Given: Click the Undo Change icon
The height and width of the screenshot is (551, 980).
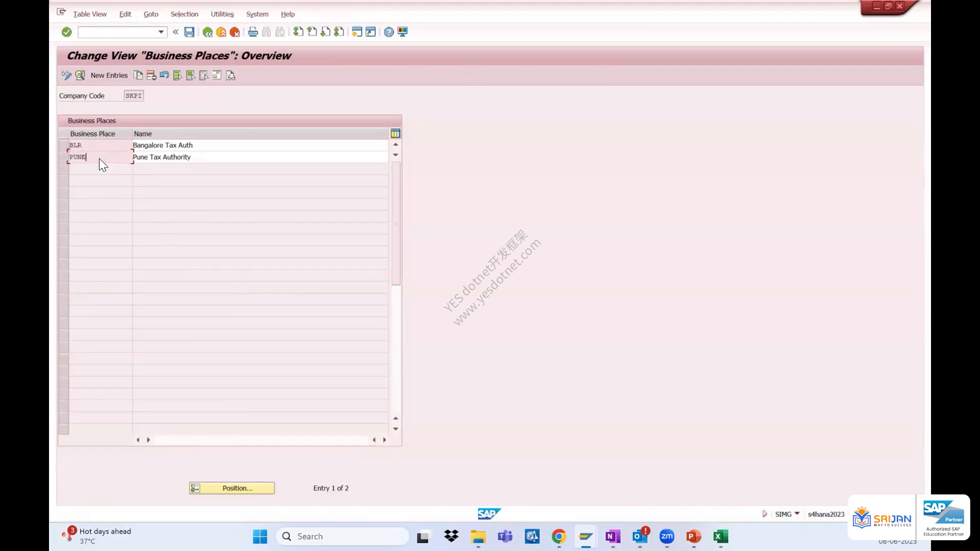Looking at the screenshot, I should pyautogui.click(x=164, y=76).
